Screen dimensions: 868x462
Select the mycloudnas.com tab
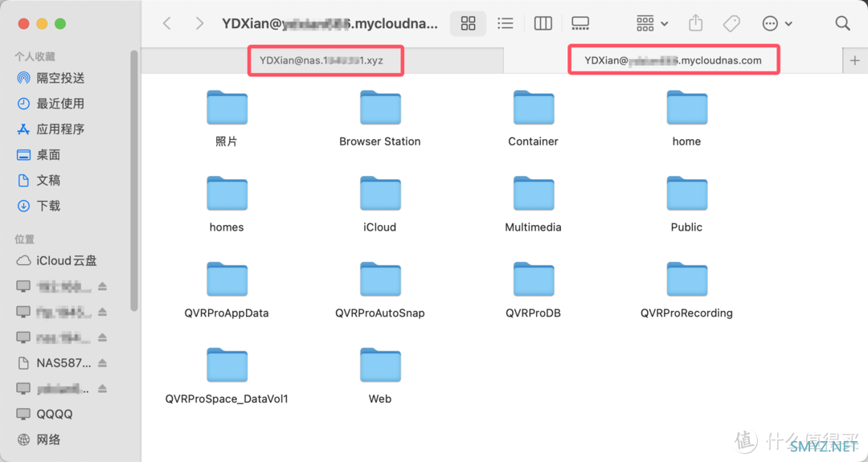point(673,60)
